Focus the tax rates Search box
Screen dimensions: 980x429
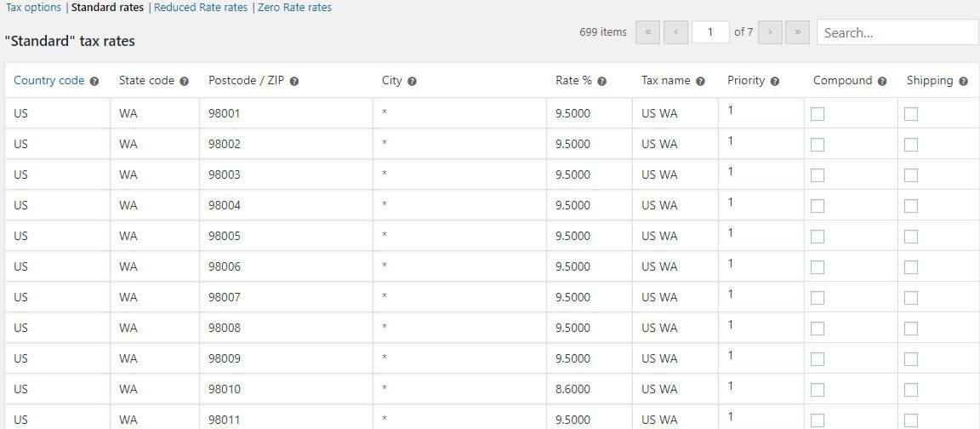pos(897,32)
